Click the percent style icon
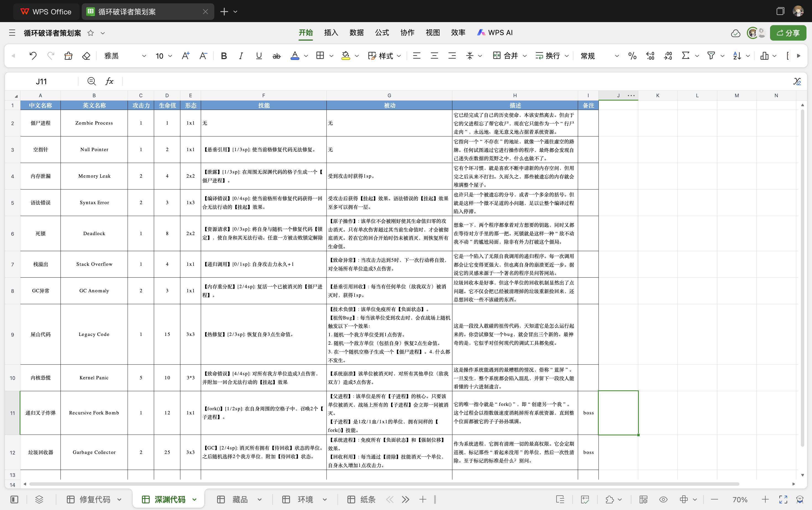Image resolution: width=812 pixels, height=510 pixels. pyautogui.click(x=632, y=56)
